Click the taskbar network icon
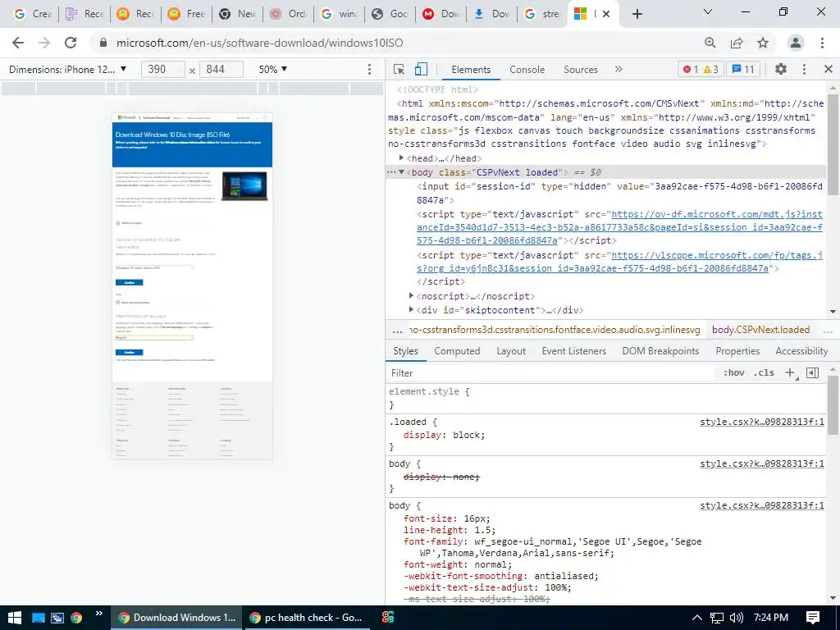This screenshot has width=840, height=630. pyautogui.click(x=716, y=618)
